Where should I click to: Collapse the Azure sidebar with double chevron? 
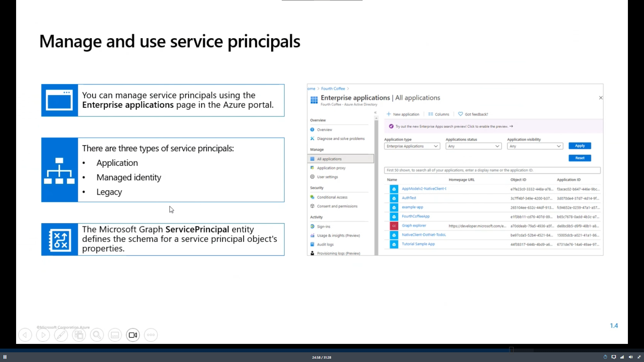(x=375, y=113)
